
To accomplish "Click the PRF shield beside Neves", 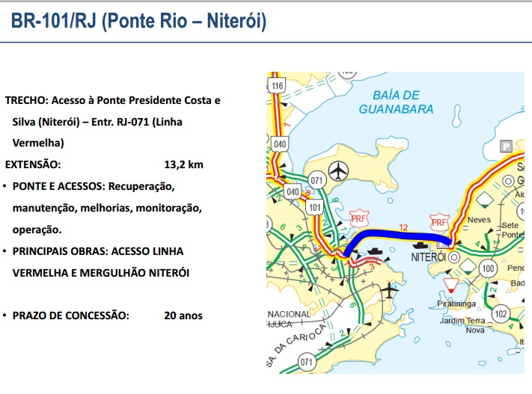I will pos(439,223).
